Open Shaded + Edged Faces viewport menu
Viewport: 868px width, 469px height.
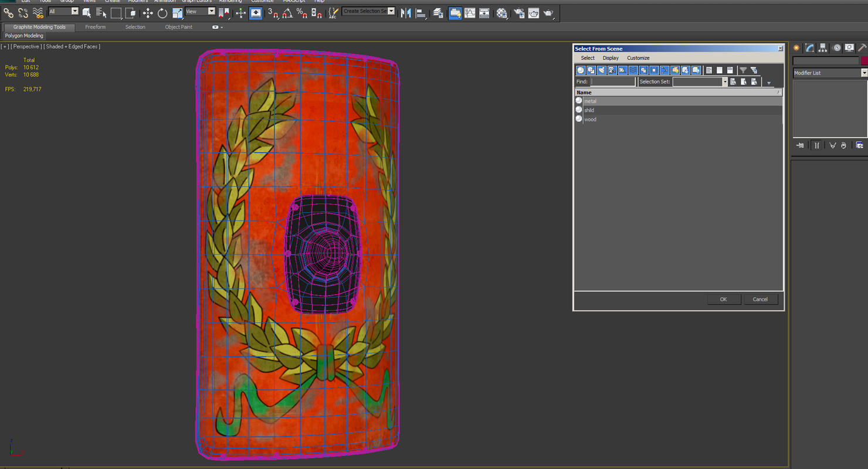(72, 46)
